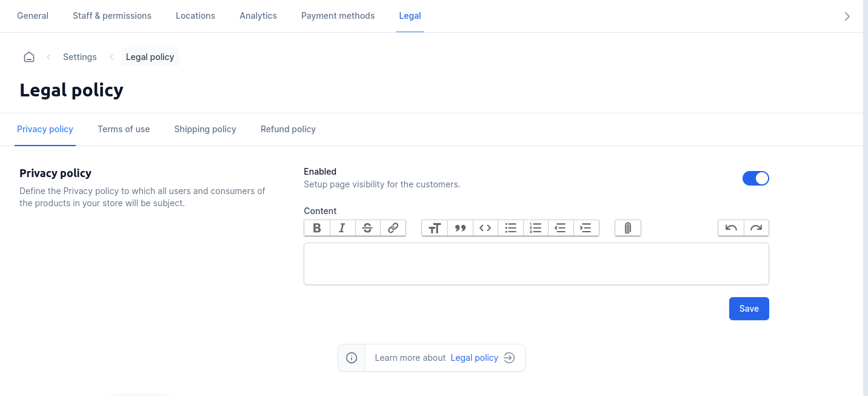Undo the last editor change
This screenshot has width=868, height=396.
pos(731,228)
